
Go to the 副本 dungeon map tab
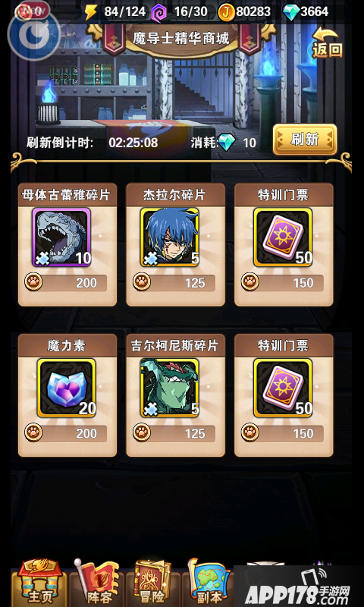[x=208, y=583]
